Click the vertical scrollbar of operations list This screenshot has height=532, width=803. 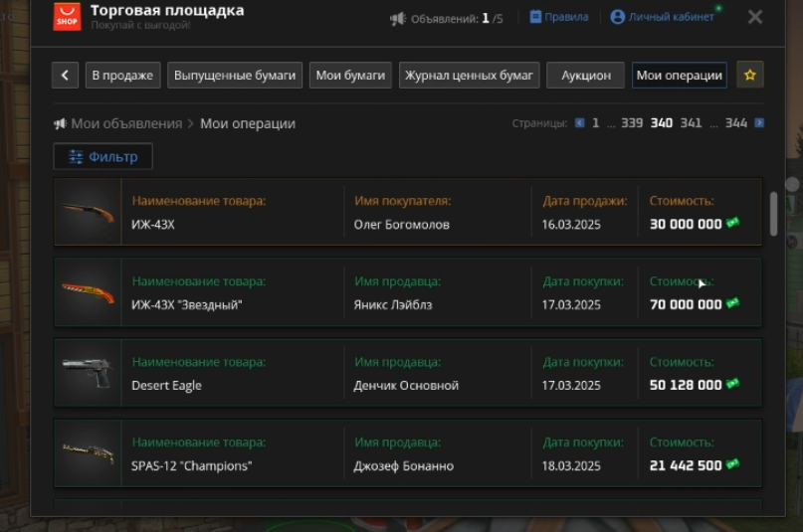[x=774, y=214]
